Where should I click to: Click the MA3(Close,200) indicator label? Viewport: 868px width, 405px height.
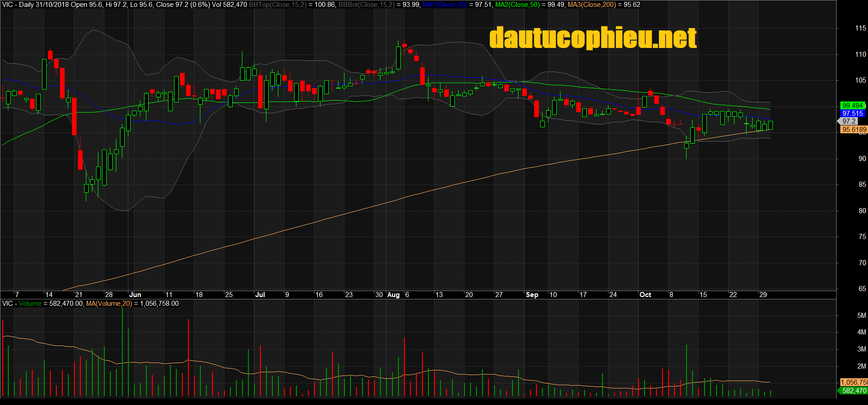(592, 5)
